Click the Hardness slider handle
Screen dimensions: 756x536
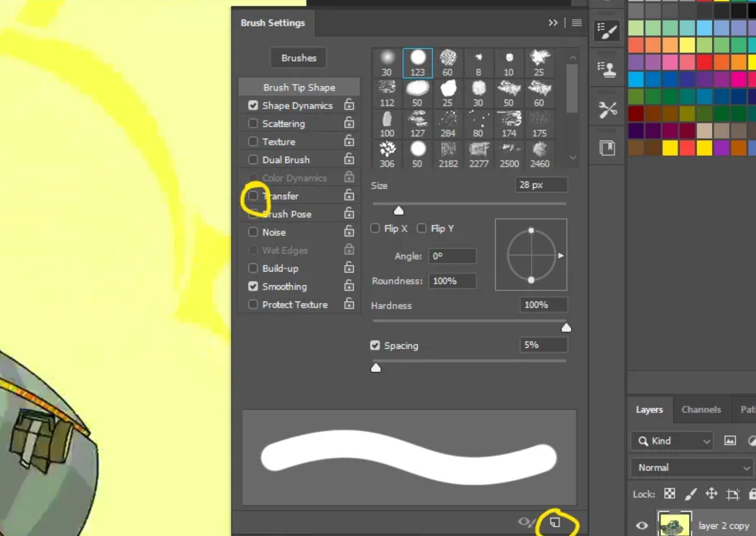[566, 328]
